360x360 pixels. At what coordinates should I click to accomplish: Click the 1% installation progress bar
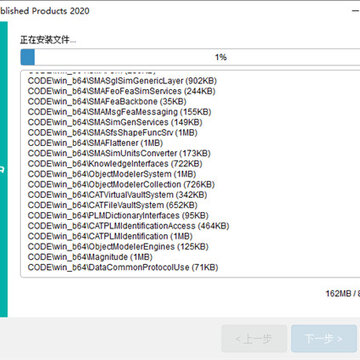tap(190, 57)
